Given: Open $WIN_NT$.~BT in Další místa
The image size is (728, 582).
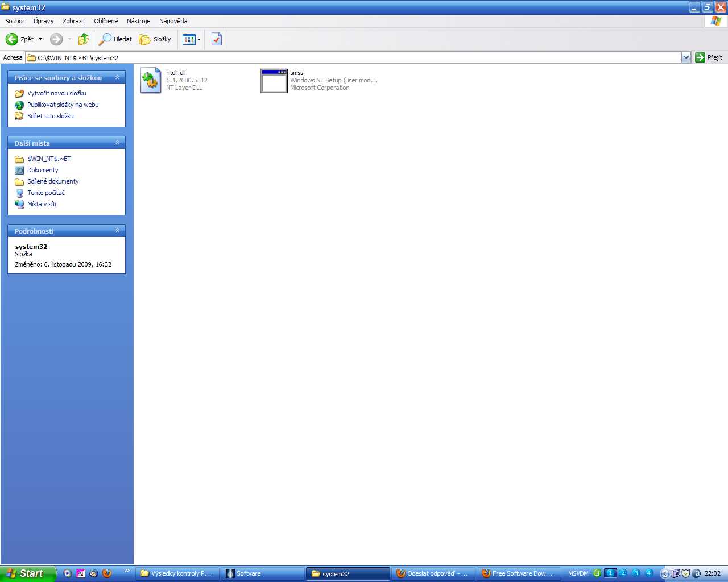Looking at the screenshot, I should pyautogui.click(x=49, y=159).
